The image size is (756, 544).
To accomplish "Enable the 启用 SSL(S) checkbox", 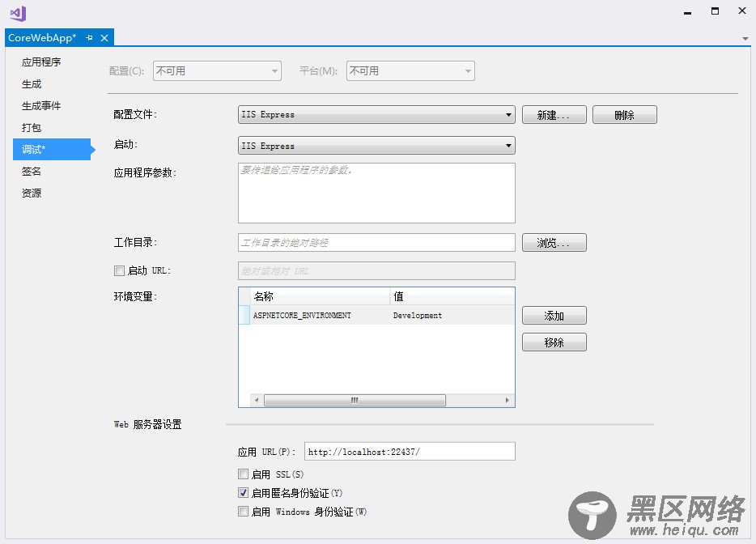I will point(243,474).
